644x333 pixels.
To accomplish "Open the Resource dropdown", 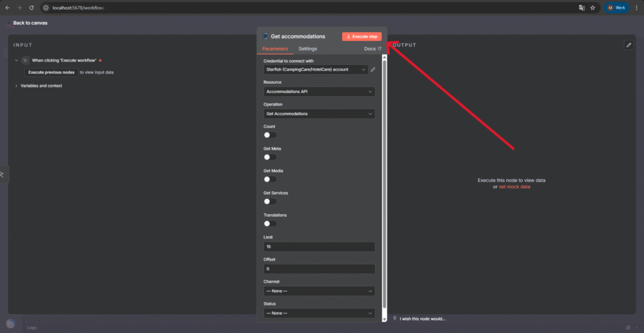I will tap(319, 92).
